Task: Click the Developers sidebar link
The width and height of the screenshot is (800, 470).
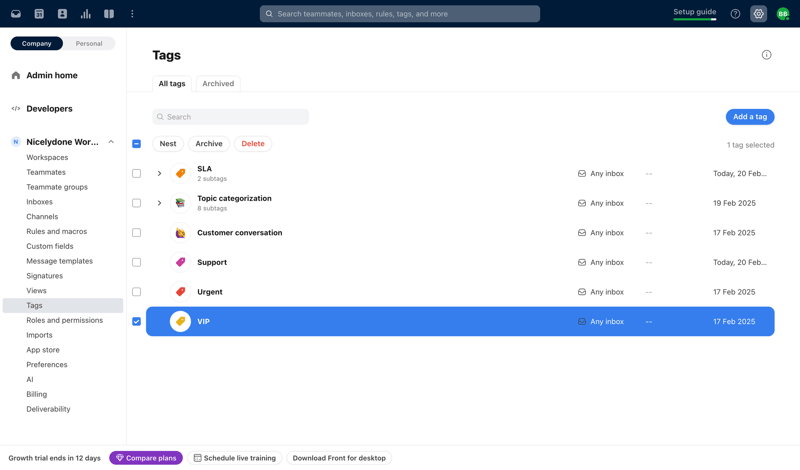Action: pos(49,109)
